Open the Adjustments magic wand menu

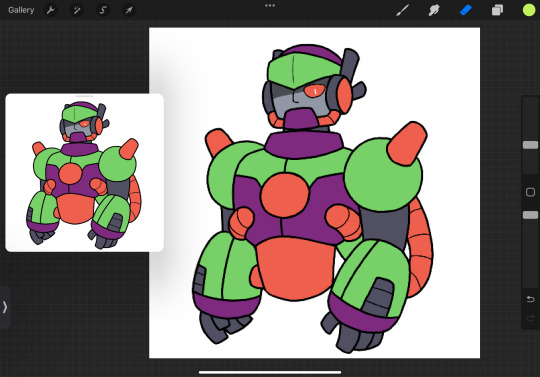[x=76, y=10]
